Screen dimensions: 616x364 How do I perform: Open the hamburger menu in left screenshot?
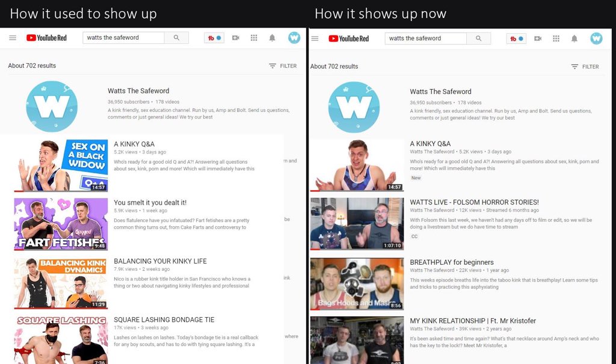point(13,38)
